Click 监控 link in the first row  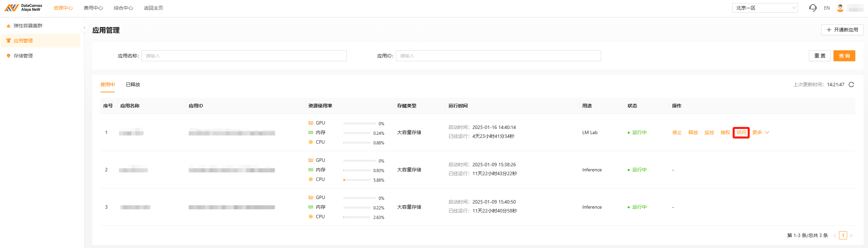click(x=709, y=132)
